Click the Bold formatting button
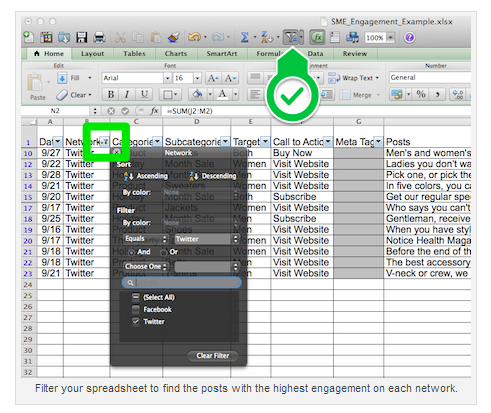491x413 pixels. pos(111,95)
